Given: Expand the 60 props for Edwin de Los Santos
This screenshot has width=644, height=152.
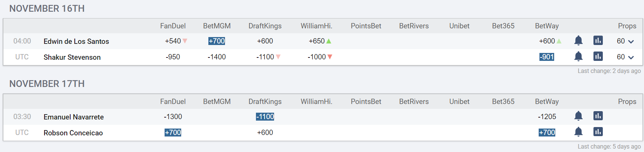Looking at the screenshot, I should [626, 41].
